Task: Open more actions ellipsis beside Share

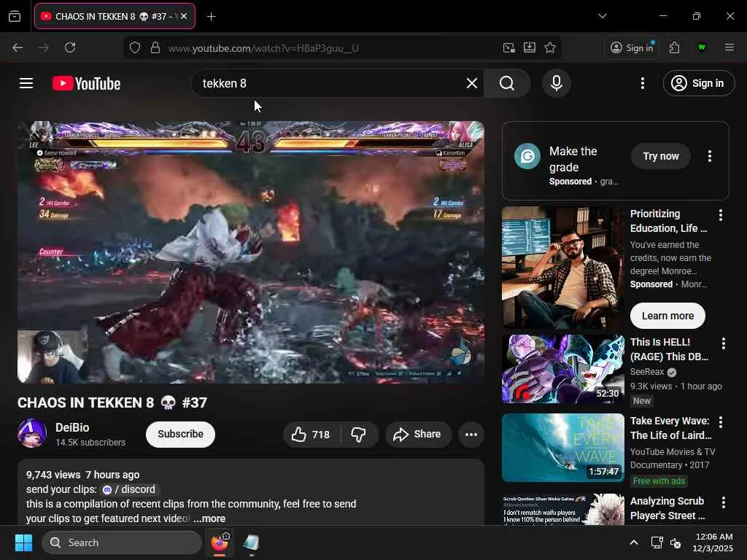Action: 471,435
